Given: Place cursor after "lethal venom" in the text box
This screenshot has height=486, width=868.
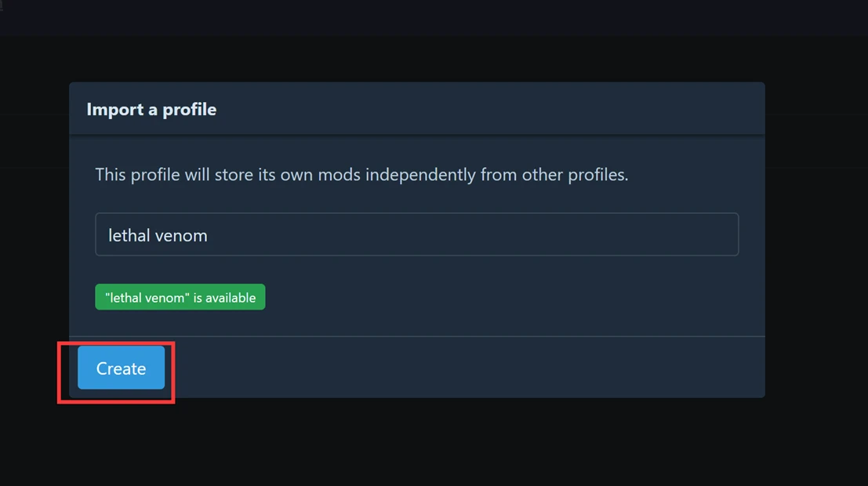Looking at the screenshot, I should tap(209, 235).
